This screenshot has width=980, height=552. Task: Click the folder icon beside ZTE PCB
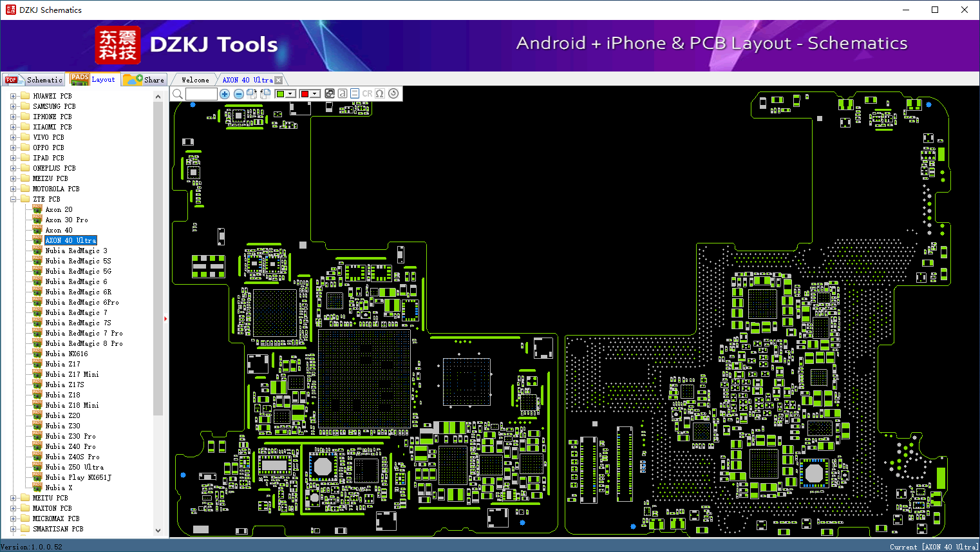click(25, 199)
